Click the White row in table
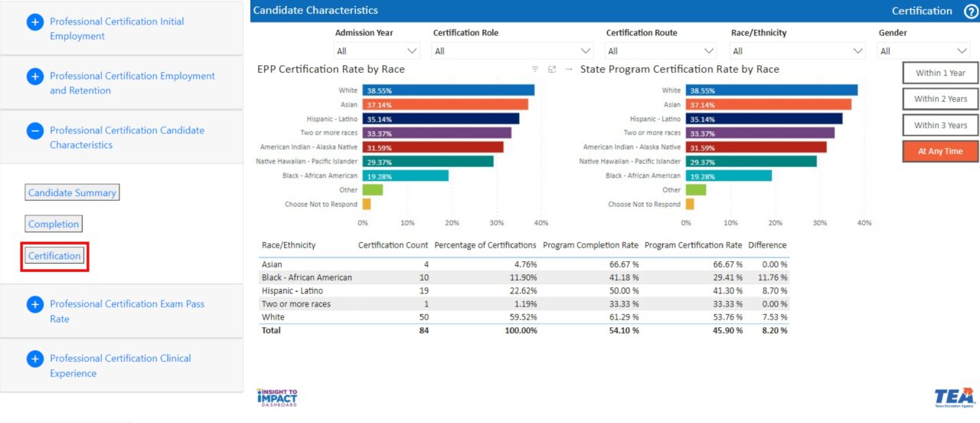 pos(524,317)
